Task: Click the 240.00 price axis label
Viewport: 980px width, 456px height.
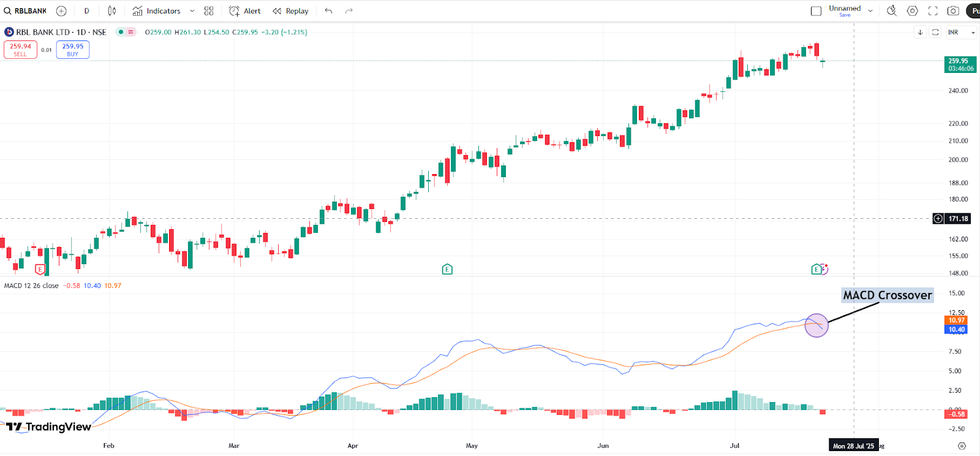Action: (x=958, y=91)
